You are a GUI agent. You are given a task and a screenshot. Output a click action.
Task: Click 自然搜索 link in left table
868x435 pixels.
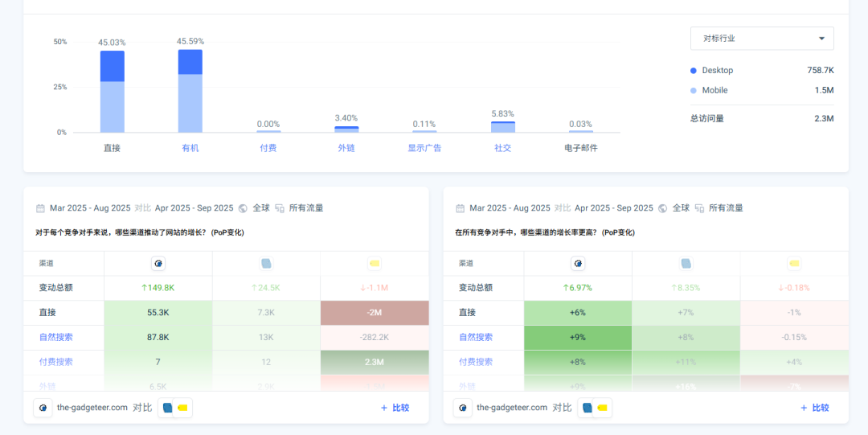56,337
